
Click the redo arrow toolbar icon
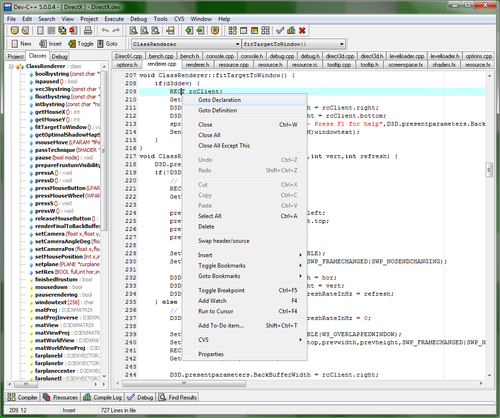pyautogui.click(x=116, y=31)
